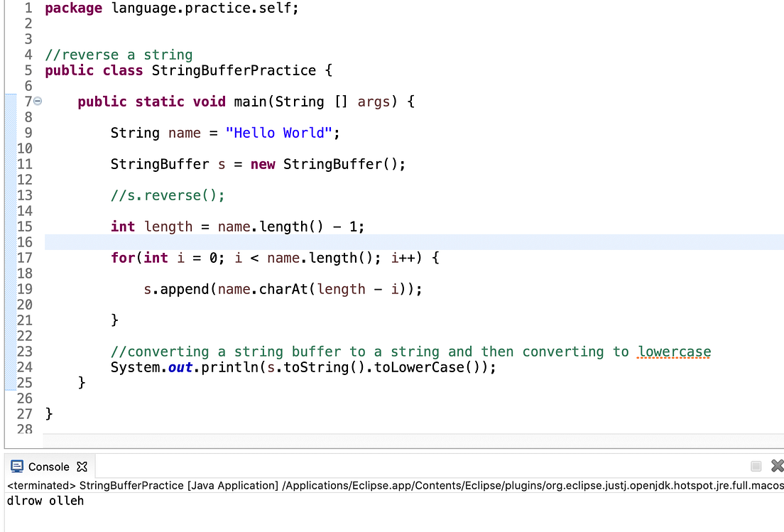Click the commented-out //s.reverse(); line
Screen dimensions: 784x532
(x=168, y=195)
